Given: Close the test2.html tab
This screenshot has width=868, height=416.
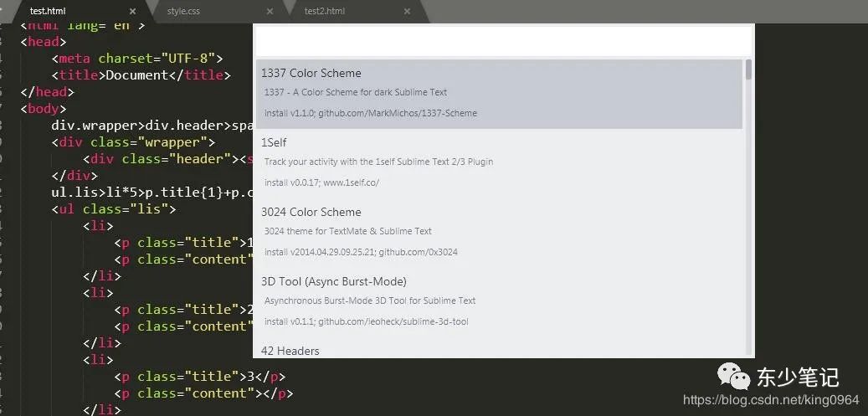Looking at the screenshot, I should (407, 12).
